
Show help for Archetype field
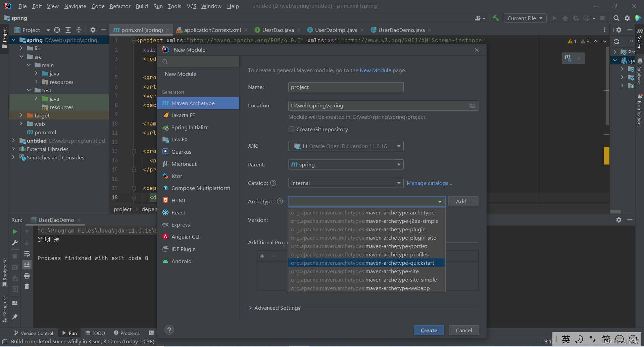point(280,201)
